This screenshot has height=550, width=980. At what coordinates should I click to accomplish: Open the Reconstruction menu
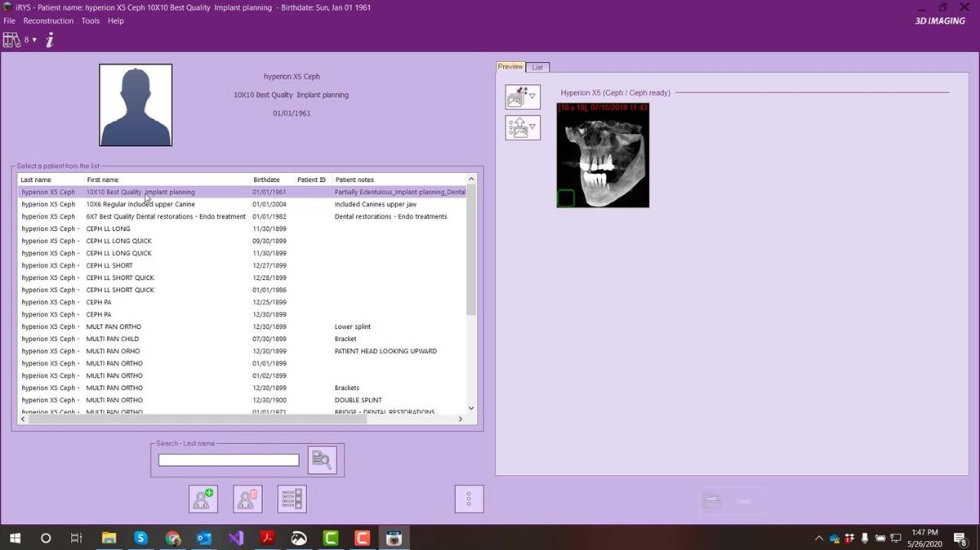[48, 21]
